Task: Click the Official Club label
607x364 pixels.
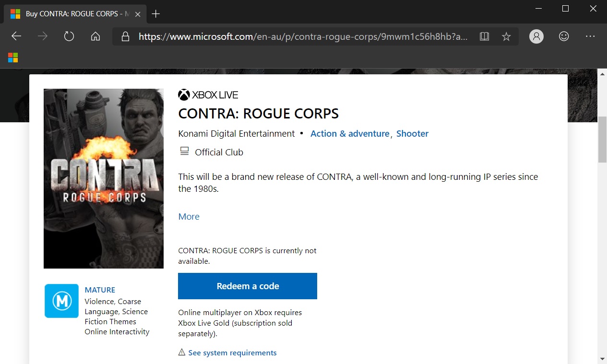Action: 219,152
